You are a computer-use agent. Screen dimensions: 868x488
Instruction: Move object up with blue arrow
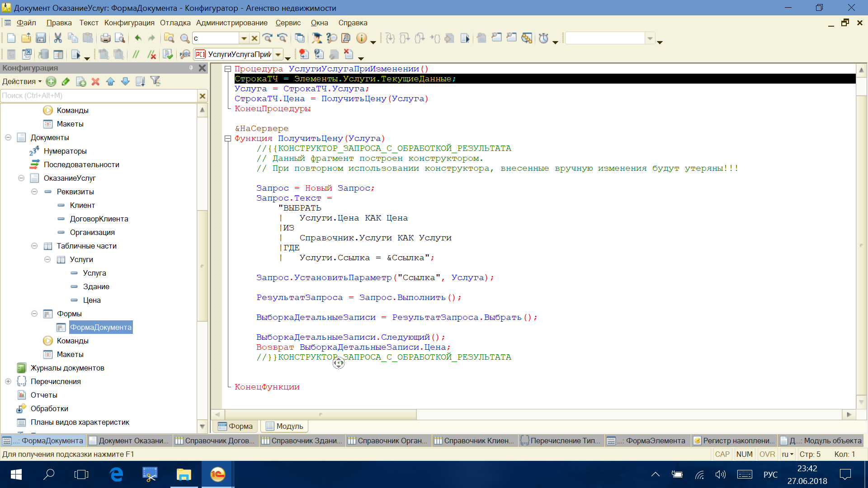click(110, 81)
